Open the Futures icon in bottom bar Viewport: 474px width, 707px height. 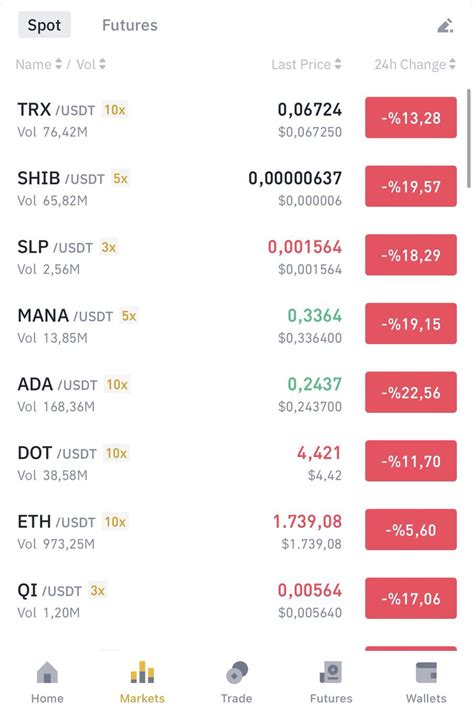[331, 672]
